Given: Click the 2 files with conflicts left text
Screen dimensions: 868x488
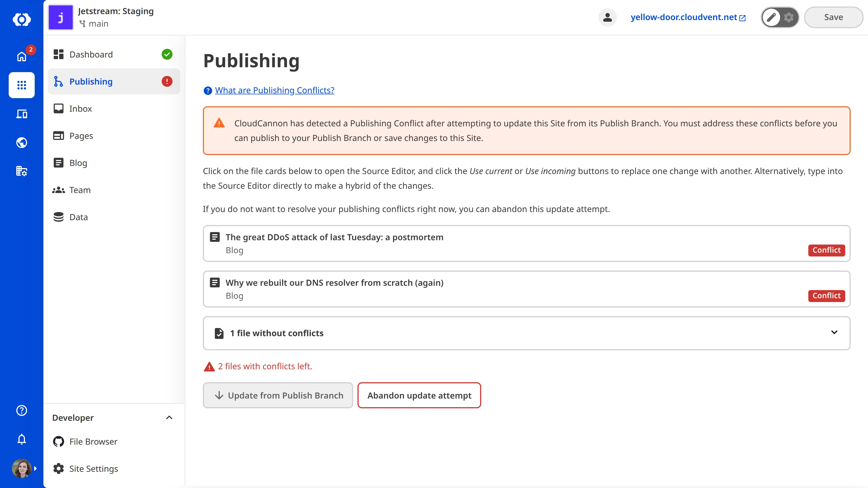Looking at the screenshot, I should click(265, 367).
